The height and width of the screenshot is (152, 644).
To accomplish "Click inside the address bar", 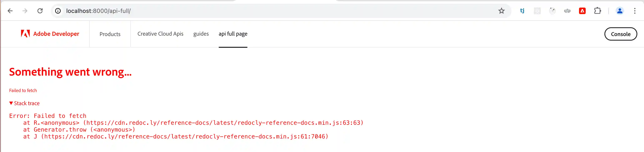I will (x=175, y=11).
